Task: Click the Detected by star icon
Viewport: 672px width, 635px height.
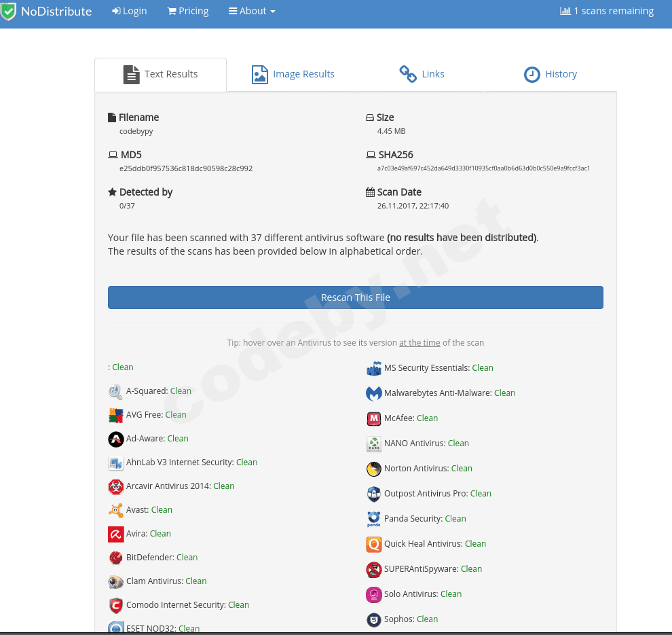Action: 112,192
